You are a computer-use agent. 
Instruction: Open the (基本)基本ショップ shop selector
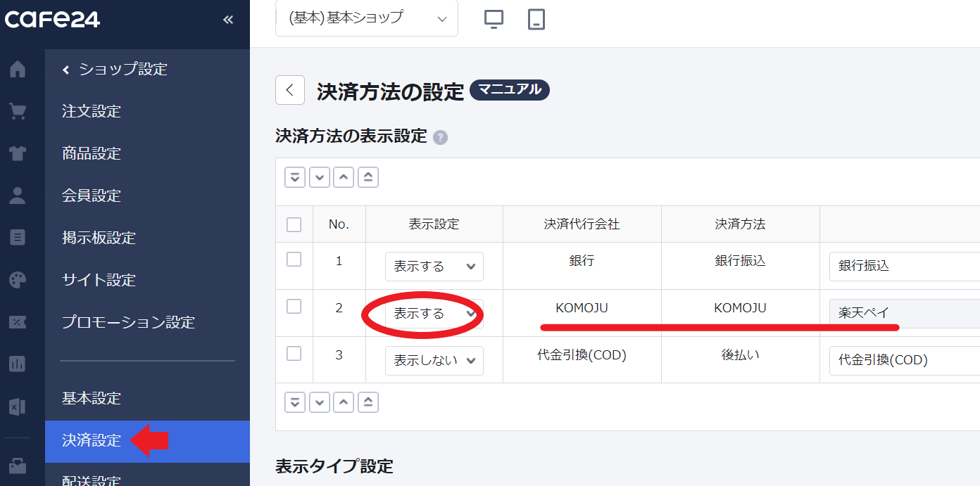pyautogui.click(x=367, y=18)
